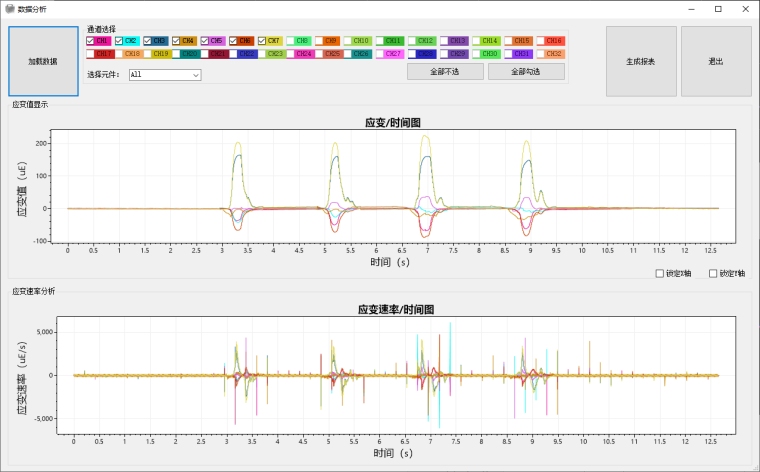The width and height of the screenshot is (760, 472).
Task: Click the purple CH13 color label
Action: 458,41
